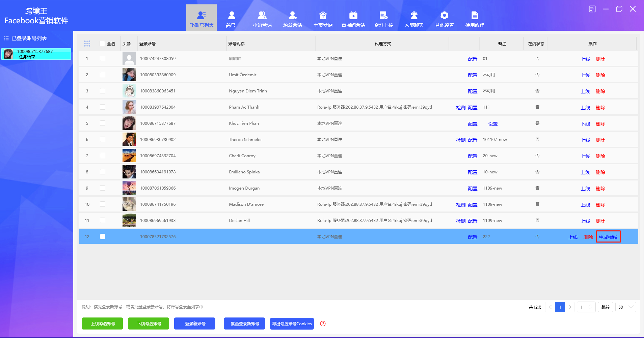Open the 小组营销 group marketing icon

click(262, 16)
